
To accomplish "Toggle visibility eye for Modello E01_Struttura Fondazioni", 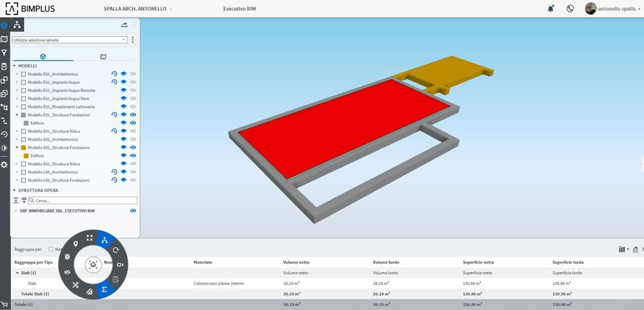I will [x=133, y=115].
